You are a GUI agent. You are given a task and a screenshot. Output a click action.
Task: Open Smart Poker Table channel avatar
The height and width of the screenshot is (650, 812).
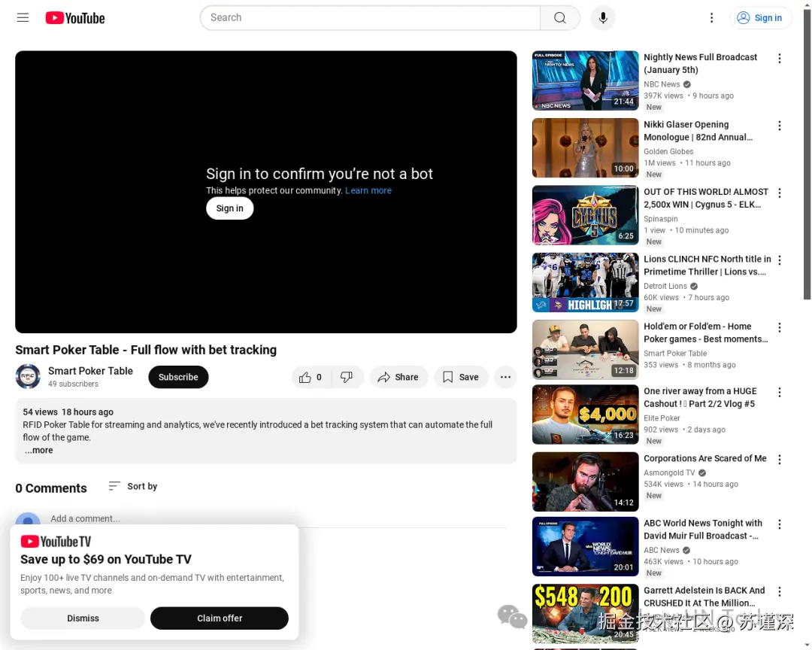point(28,376)
